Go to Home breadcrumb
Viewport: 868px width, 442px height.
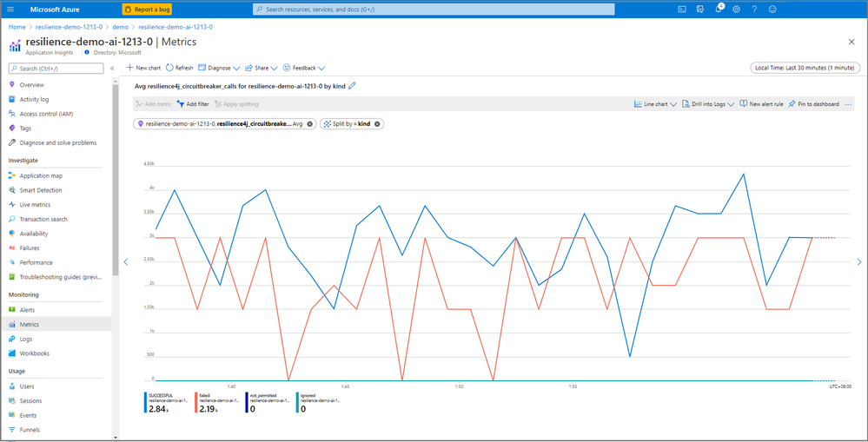tap(17, 27)
